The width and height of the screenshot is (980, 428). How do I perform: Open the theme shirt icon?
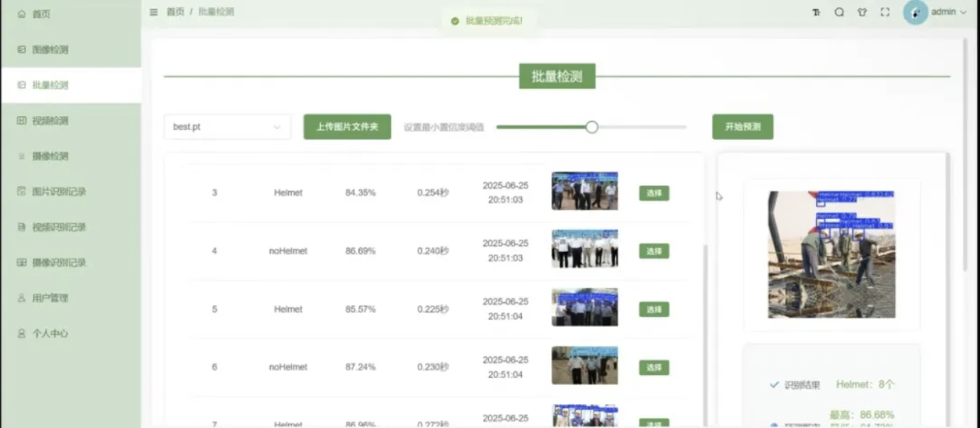tap(862, 12)
